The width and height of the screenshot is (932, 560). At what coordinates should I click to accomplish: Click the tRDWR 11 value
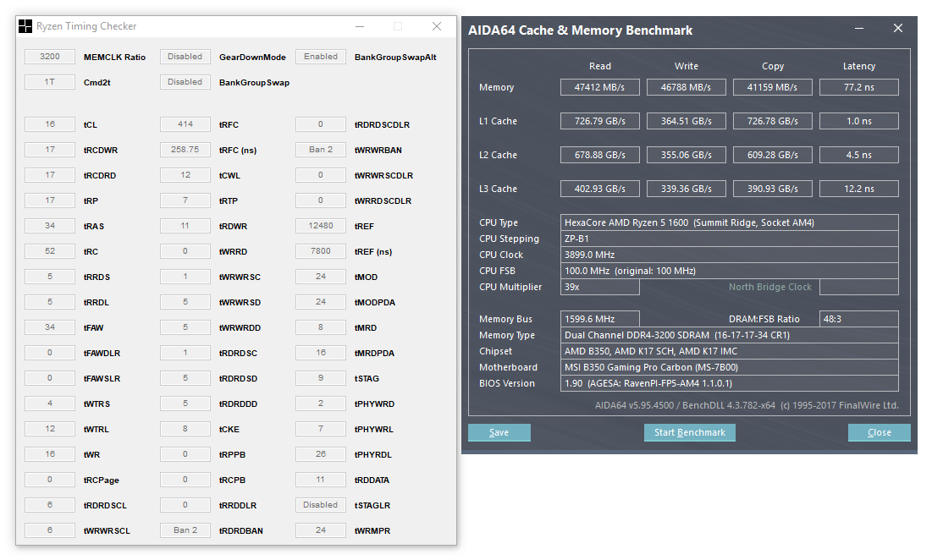185,226
